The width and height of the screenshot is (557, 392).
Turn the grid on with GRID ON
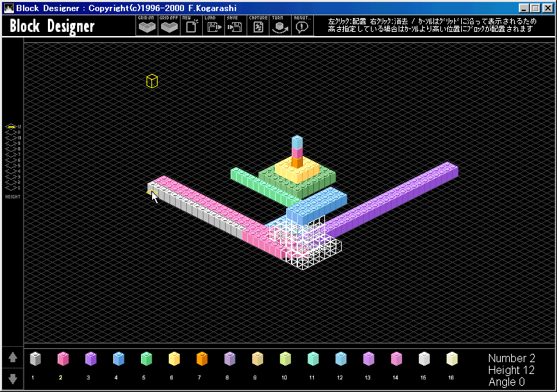[x=147, y=26]
